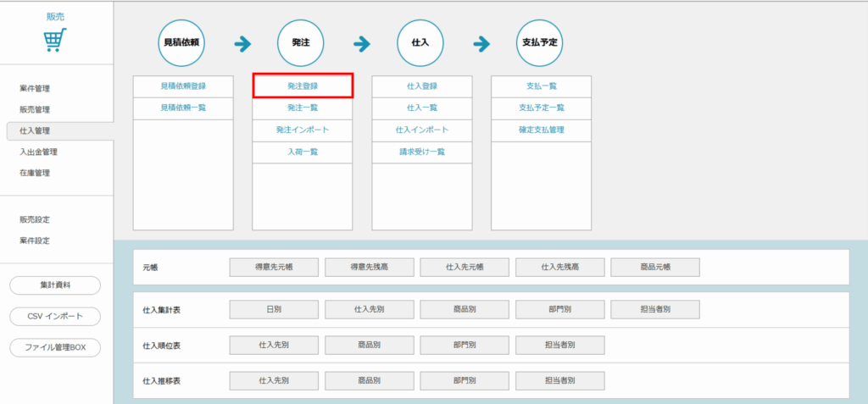Select 在庫管理 in the sidebar
This screenshot has width=868, height=404.
point(36,174)
